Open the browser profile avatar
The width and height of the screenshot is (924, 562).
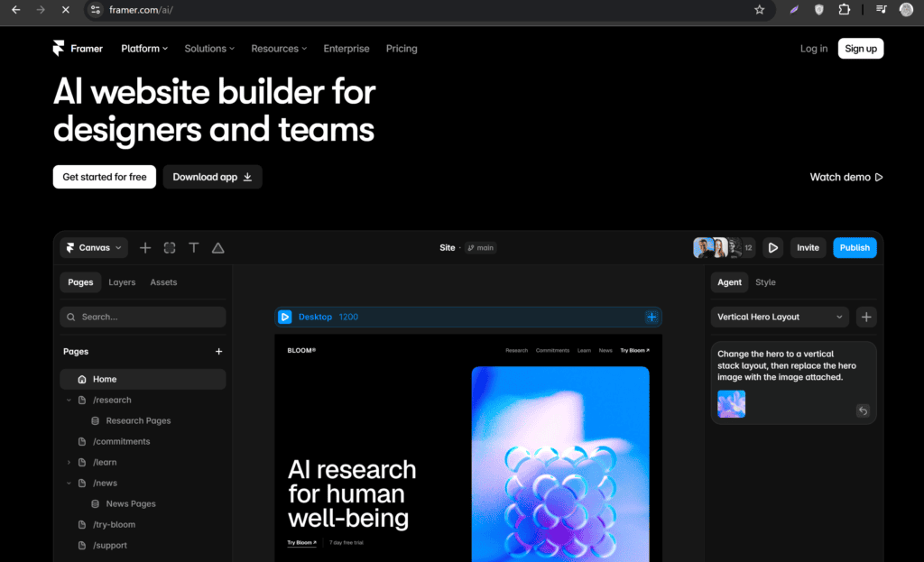906,9
